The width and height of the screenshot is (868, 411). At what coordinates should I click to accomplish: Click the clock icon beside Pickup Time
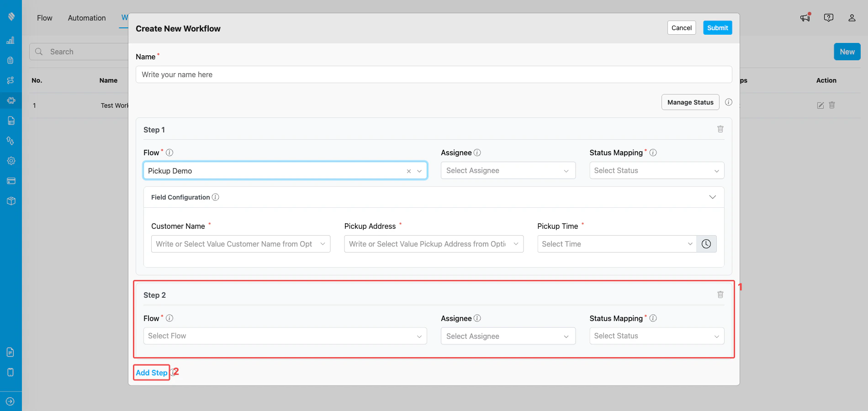pos(706,244)
